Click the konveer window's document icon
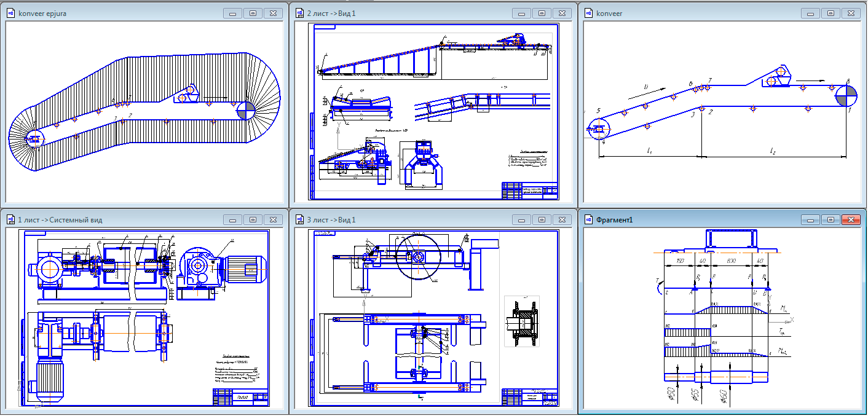The image size is (868, 416). [x=588, y=13]
